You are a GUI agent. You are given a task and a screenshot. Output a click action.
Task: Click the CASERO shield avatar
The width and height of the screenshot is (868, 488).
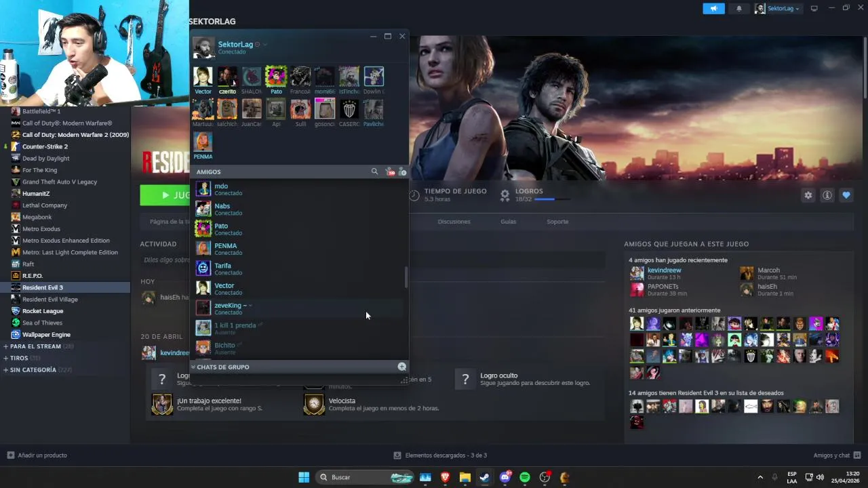[349, 109]
